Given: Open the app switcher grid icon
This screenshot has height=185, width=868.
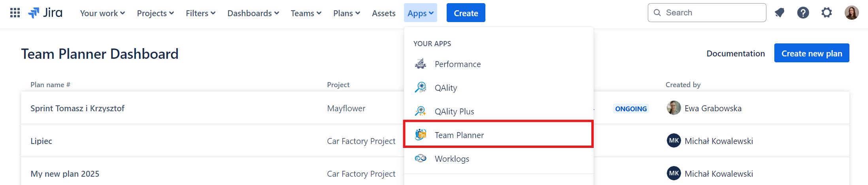Looking at the screenshot, I should [x=15, y=13].
